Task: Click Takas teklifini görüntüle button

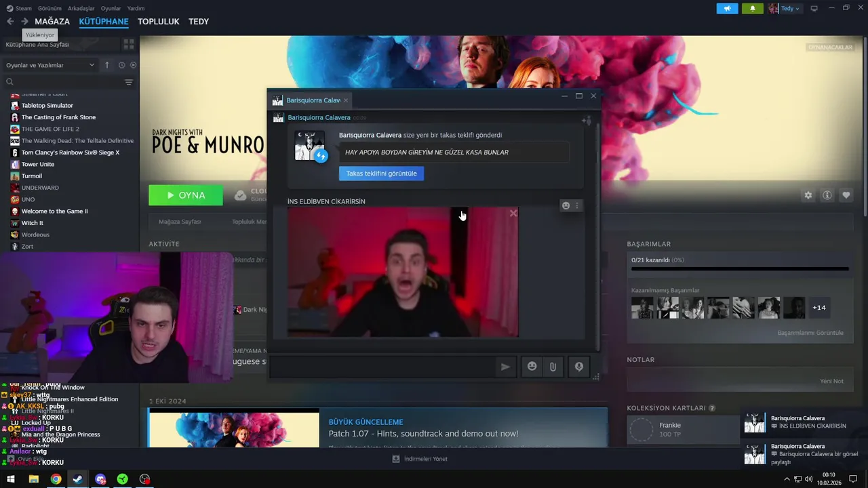Action: (381, 174)
